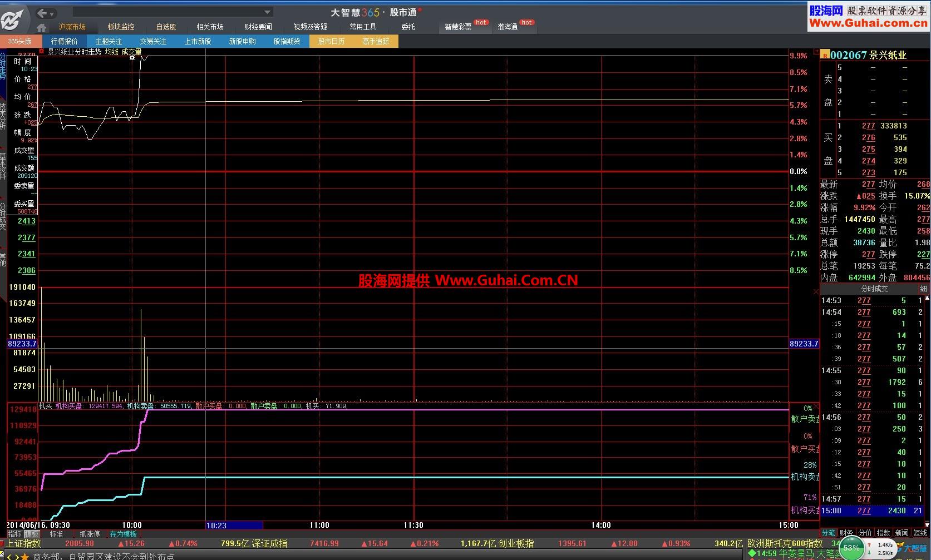Click the green 53% speed ball widget
The height and width of the screenshot is (560, 931).
point(851,548)
